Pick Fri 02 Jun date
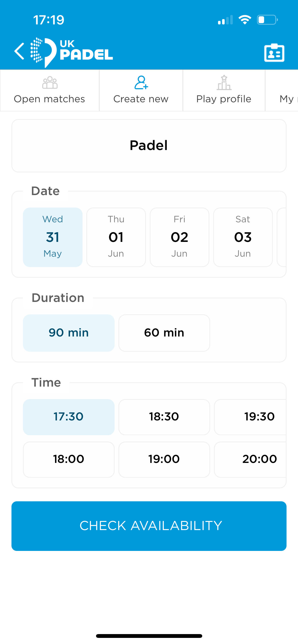This screenshot has height=644, width=298. click(180, 237)
